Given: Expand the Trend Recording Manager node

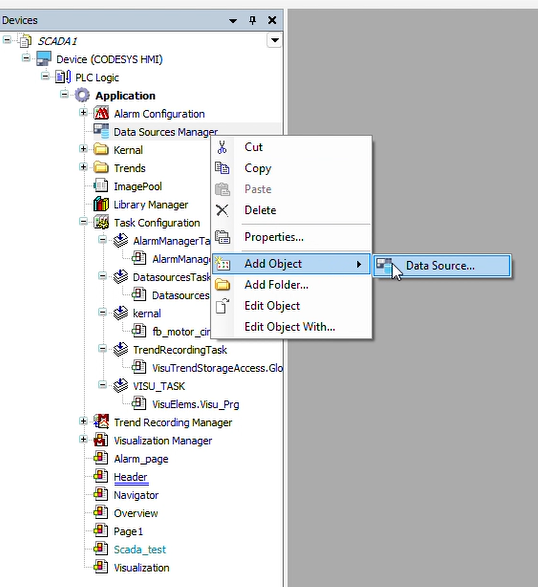Looking at the screenshot, I should click(x=83, y=421).
